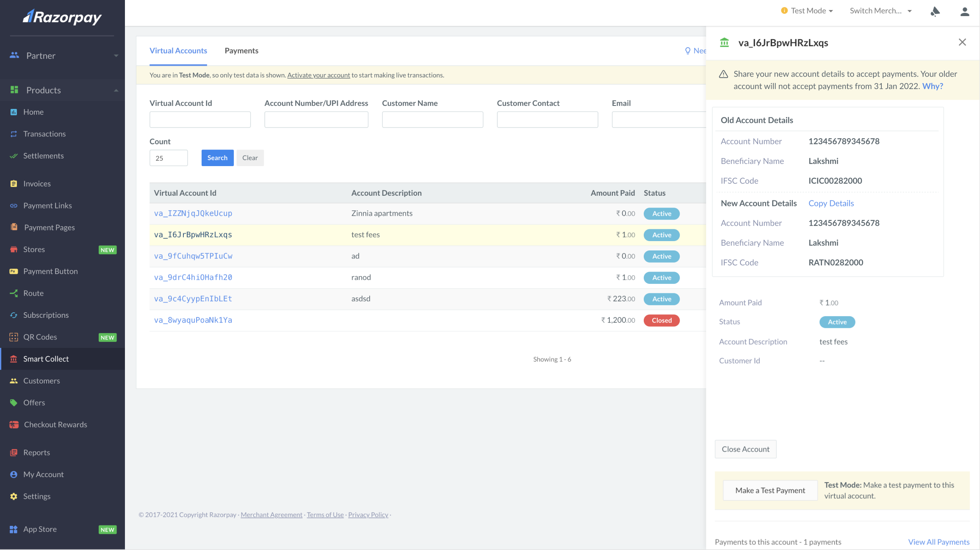Open the Route product page
The width and height of the screenshot is (980, 550).
tap(33, 293)
